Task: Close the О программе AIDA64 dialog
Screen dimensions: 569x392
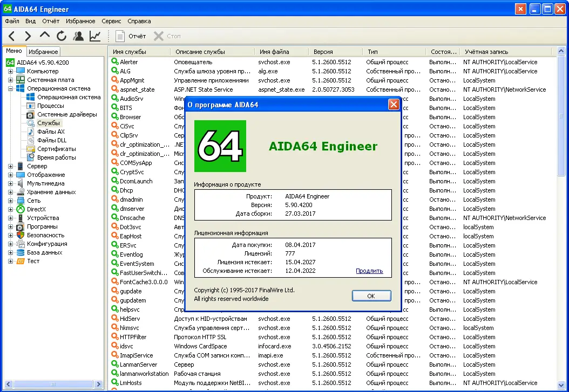Action: pos(394,105)
